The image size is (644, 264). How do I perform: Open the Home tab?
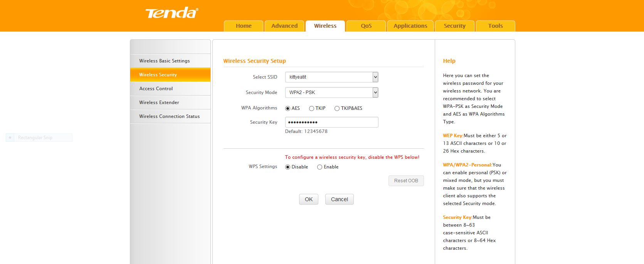(x=244, y=26)
